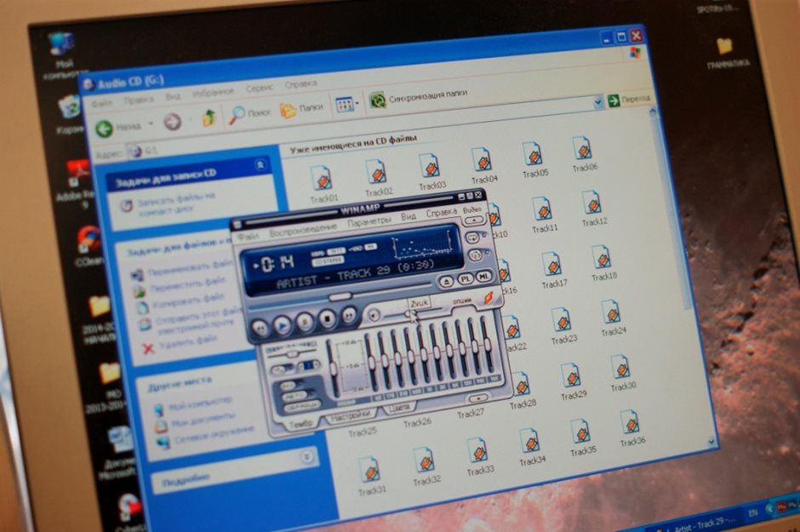
Task: Toggle Winamp playlist with PL button
Action: [466, 278]
